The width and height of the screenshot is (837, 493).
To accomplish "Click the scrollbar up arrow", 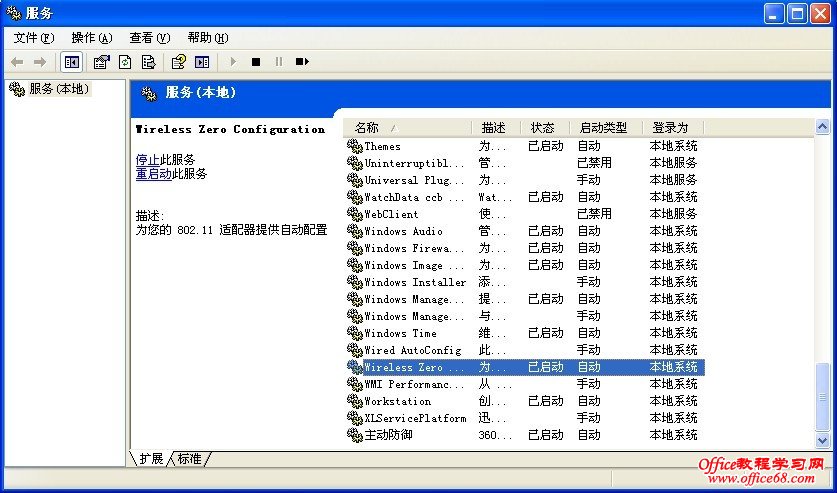I will (823, 127).
